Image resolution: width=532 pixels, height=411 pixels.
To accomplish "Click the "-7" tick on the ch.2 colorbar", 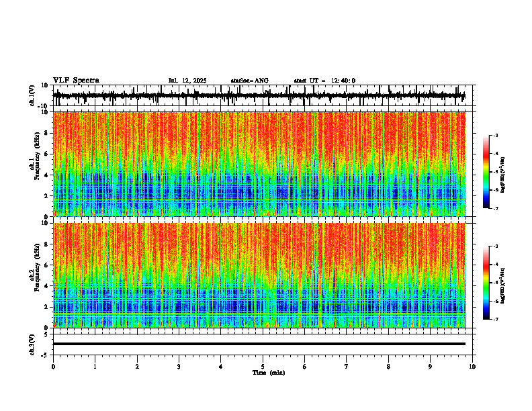I will pos(495,320).
